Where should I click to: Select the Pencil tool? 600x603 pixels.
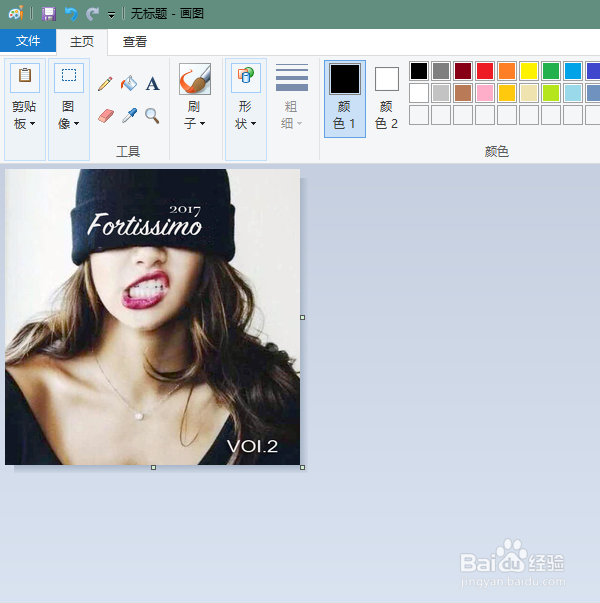[105, 83]
